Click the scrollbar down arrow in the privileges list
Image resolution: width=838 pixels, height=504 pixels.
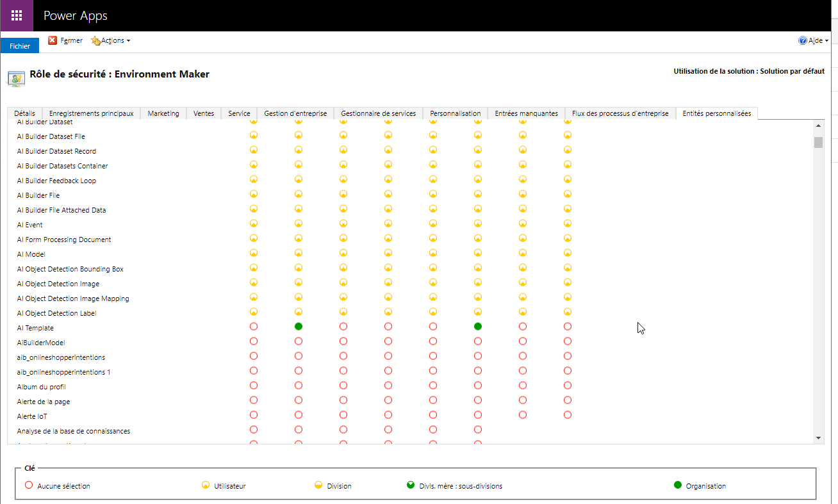tap(818, 437)
